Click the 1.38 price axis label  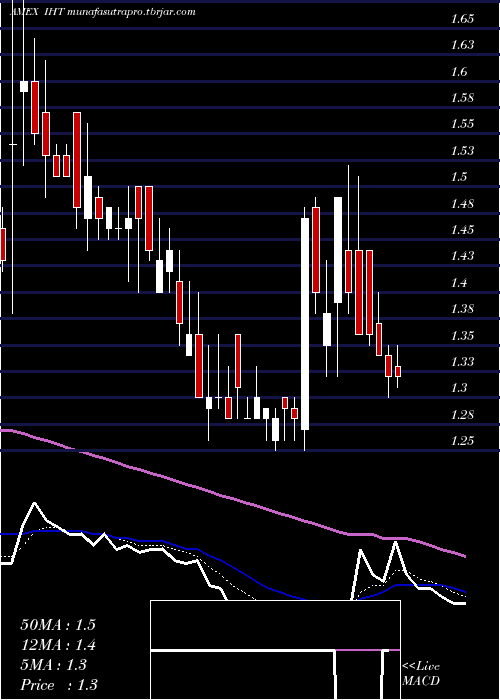462,308
